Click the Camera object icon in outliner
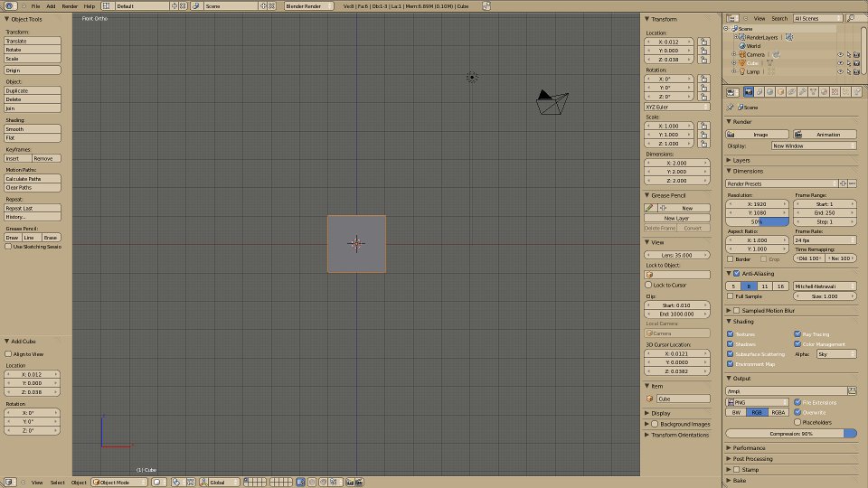Image resolution: width=868 pixels, height=488 pixels. coord(743,55)
